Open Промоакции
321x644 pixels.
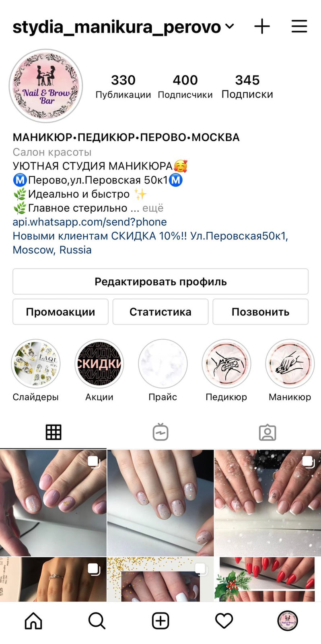tap(60, 312)
